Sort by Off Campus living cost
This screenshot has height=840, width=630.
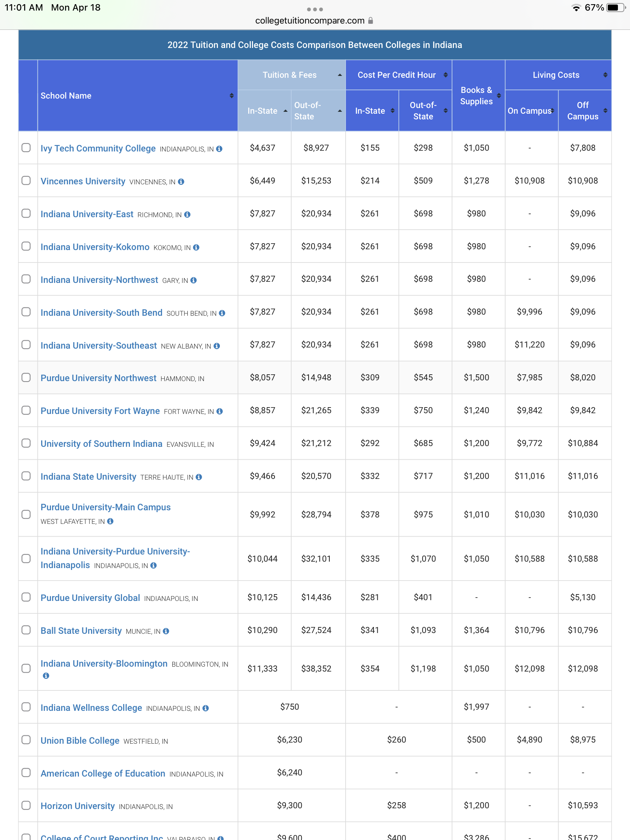(585, 111)
